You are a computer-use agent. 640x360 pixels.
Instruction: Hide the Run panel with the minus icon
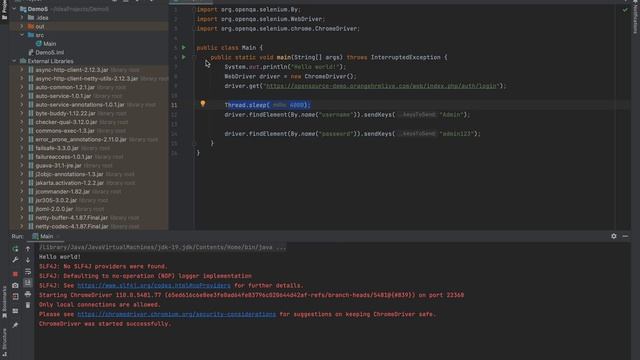[x=625, y=236]
